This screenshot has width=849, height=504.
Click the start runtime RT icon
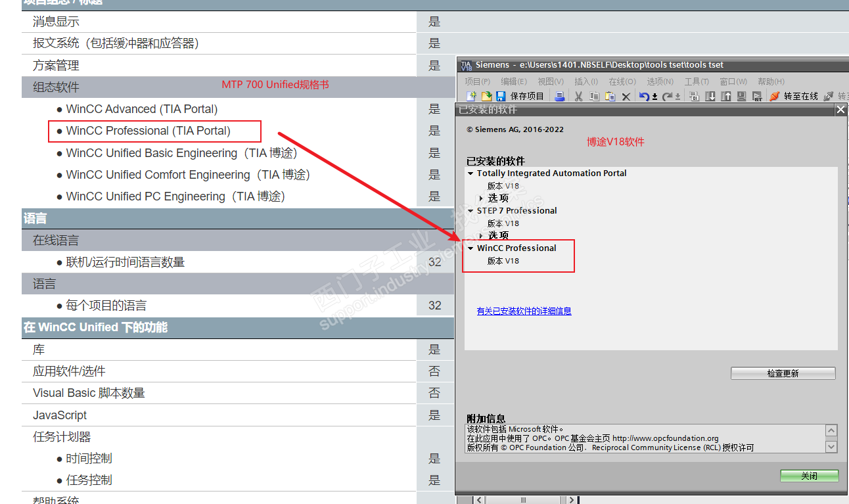click(758, 97)
